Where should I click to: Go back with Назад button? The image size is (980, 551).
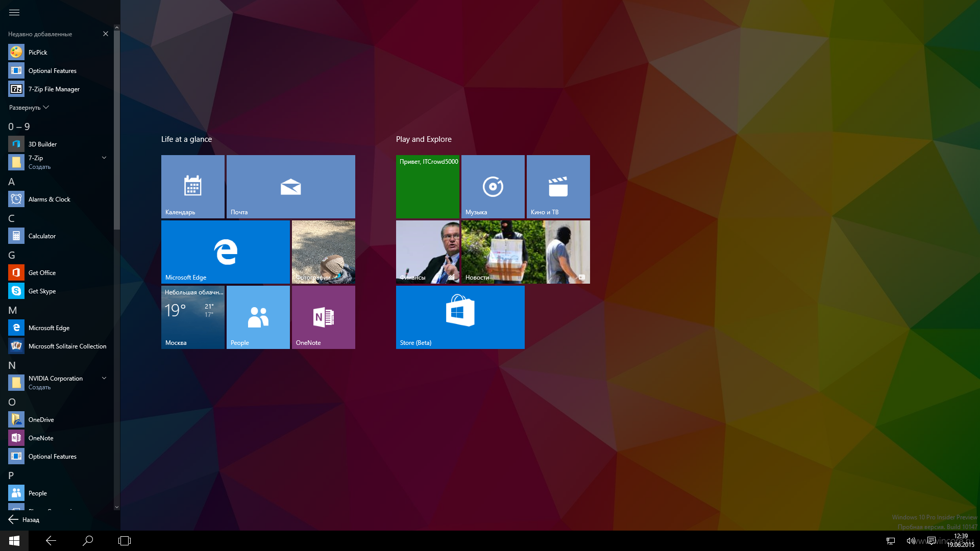(24, 519)
